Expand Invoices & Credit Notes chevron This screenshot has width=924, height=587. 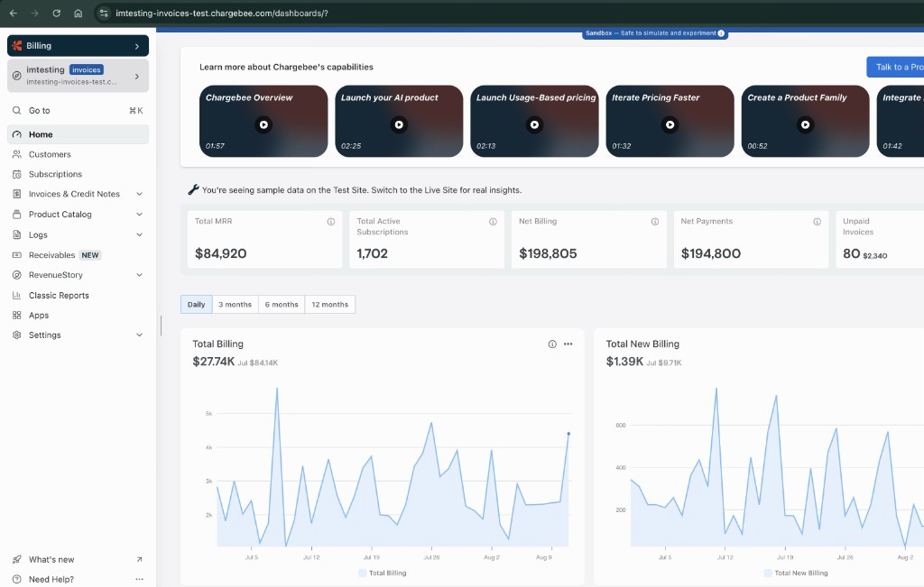pos(140,194)
